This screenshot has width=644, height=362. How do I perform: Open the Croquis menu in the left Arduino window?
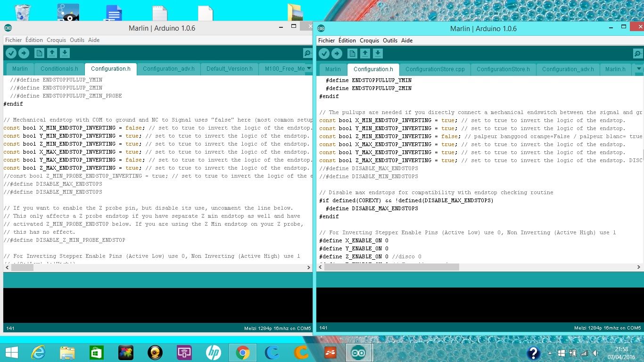tap(57, 40)
